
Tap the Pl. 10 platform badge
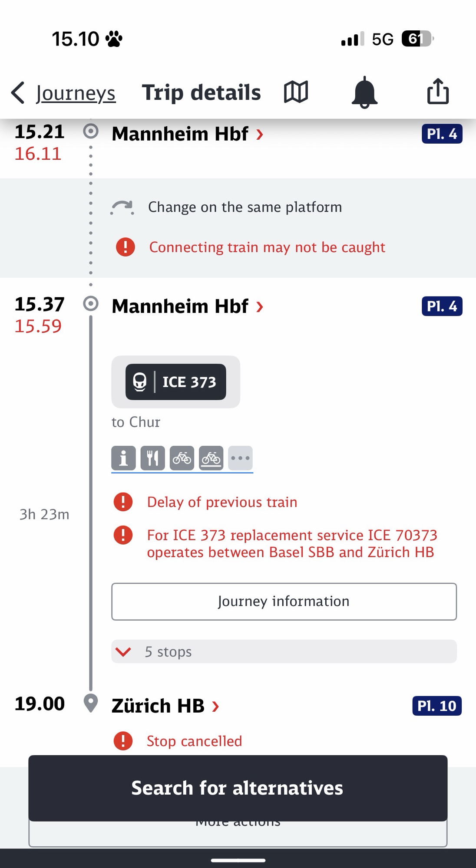click(436, 706)
